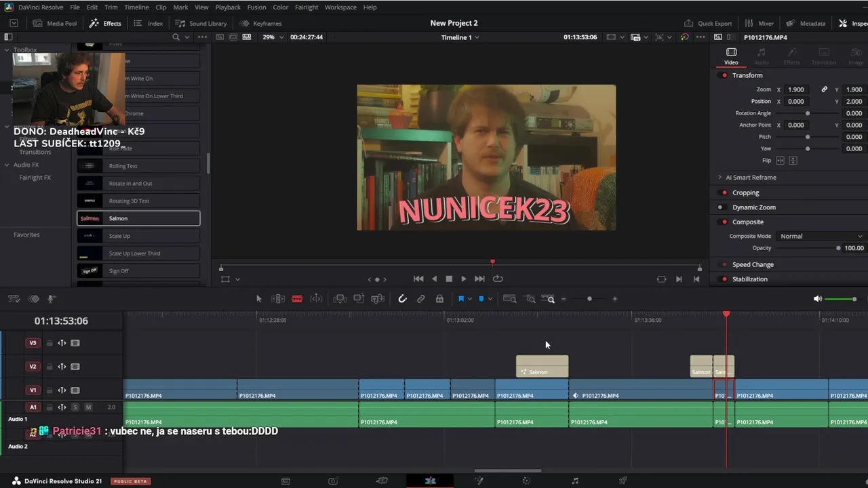Select the Video tab in Inspector
Image resolution: width=868 pixels, height=488 pixels.
coord(731,56)
